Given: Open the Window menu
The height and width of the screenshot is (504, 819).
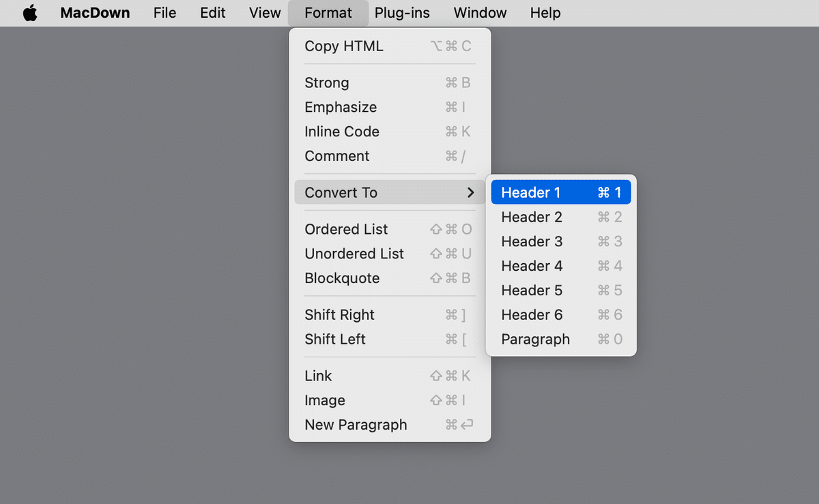Looking at the screenshot, I should point(480,13).
